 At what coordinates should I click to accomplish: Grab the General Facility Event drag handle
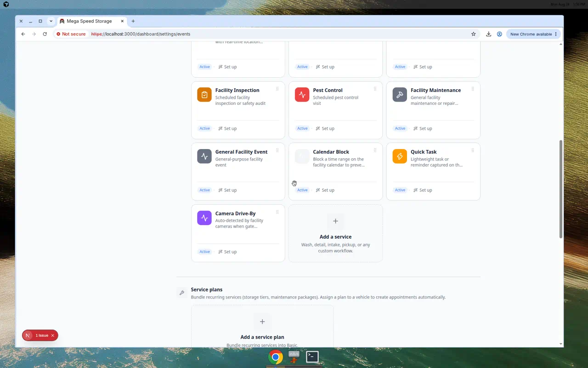pos(277,150)
